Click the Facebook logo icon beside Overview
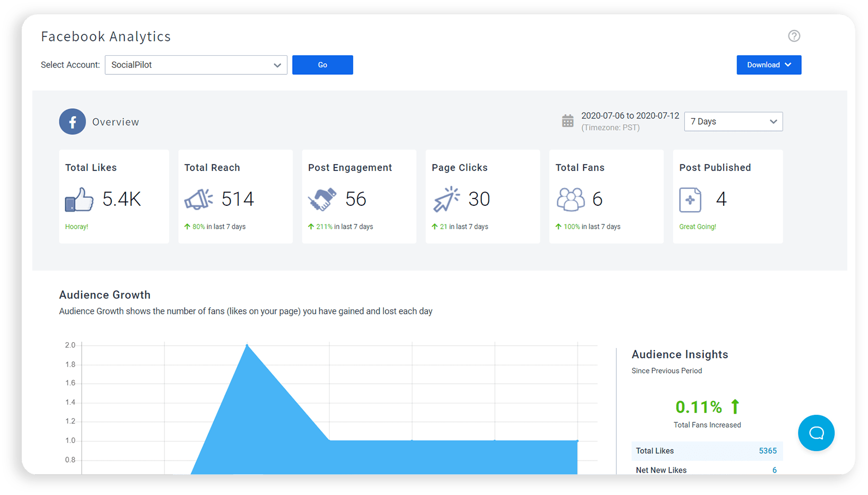Viewport: 868px width, 495px height. pyautogui.click(x=72, y=121)
